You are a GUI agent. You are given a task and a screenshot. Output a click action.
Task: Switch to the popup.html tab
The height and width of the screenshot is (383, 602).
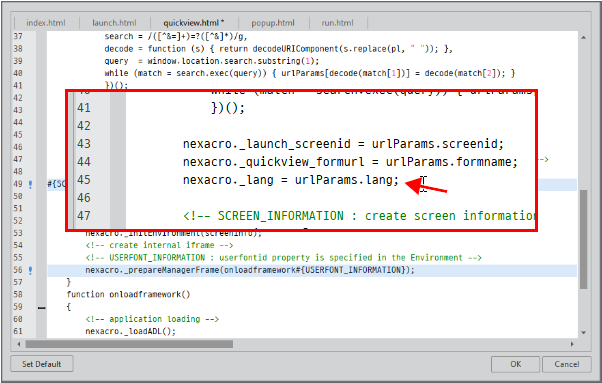click(x=273, y=23)
